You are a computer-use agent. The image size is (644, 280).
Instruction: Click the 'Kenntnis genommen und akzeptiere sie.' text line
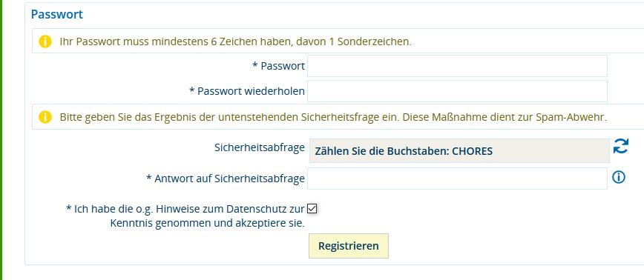click(x=208, y=224)
